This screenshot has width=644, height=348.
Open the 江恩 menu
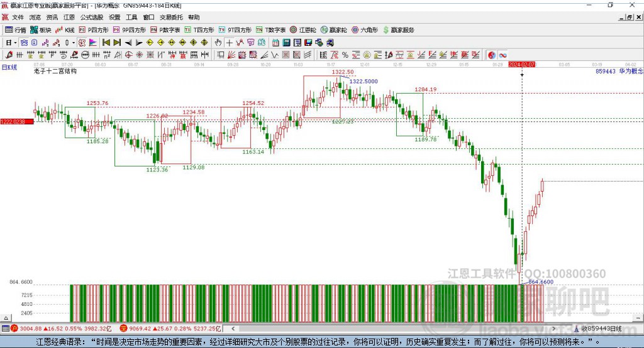tap(69, 18)
